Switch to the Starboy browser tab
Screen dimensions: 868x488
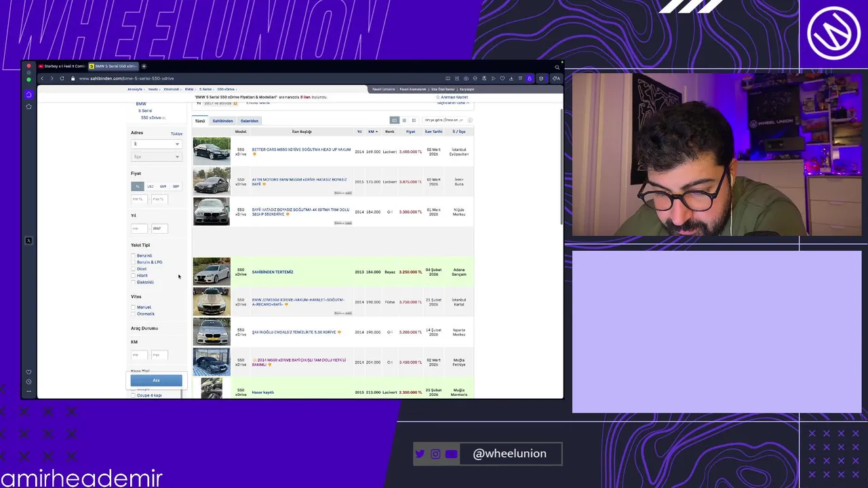click(62, 66)
